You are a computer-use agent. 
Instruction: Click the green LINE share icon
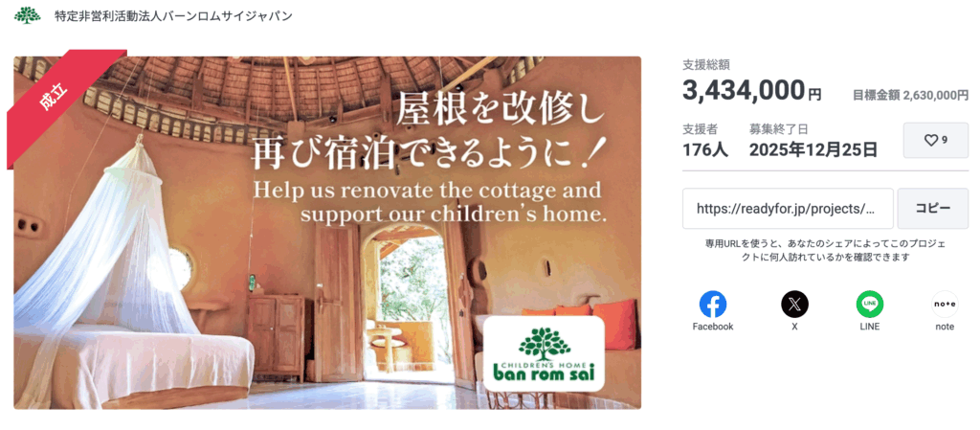pyautogui.click(x=869, y=305)
